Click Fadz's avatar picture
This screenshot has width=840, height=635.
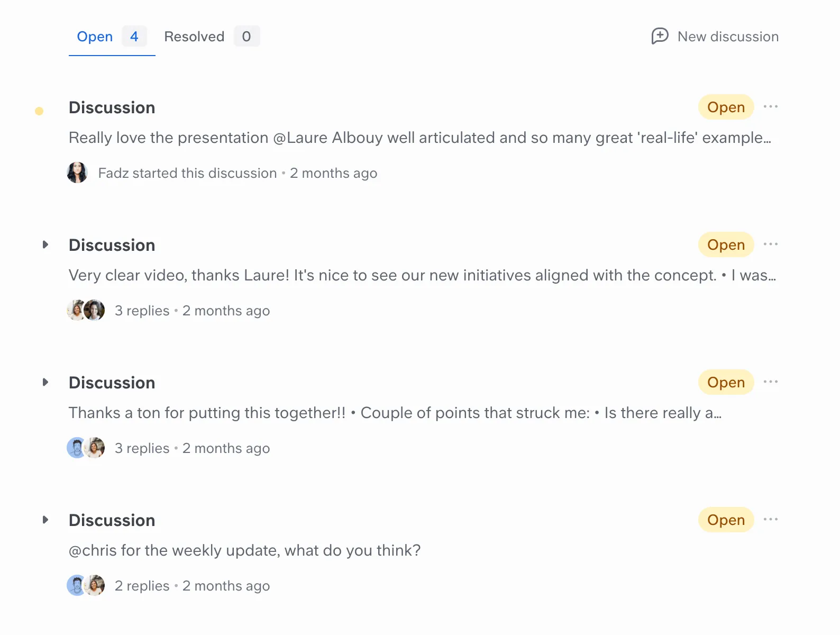[77, 173]
